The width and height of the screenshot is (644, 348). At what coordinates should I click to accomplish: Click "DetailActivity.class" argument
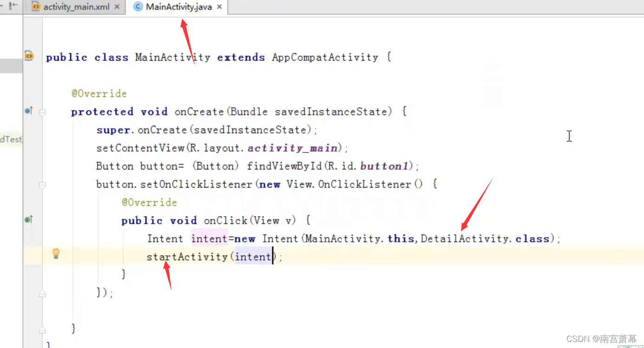(485, 239)
